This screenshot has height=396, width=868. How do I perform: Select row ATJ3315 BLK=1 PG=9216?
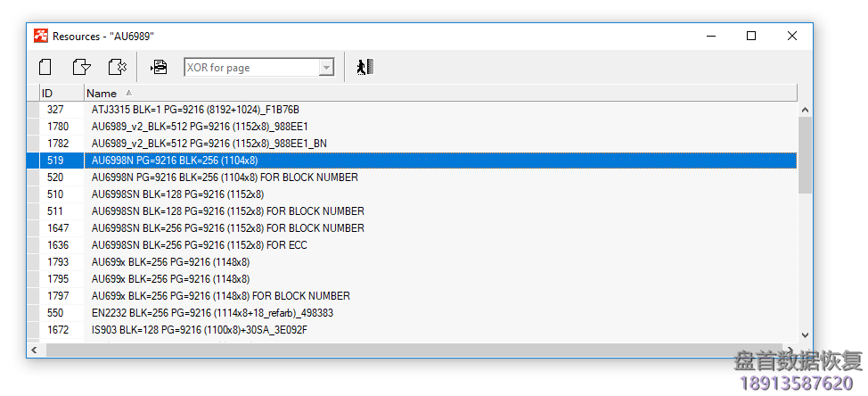pos(195,110)
